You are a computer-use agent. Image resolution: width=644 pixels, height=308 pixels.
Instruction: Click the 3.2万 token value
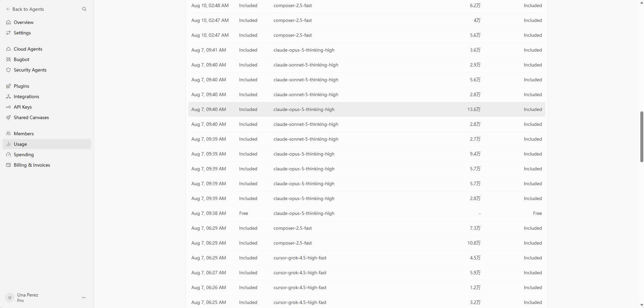pyautogui.click(x=475, y=302)
